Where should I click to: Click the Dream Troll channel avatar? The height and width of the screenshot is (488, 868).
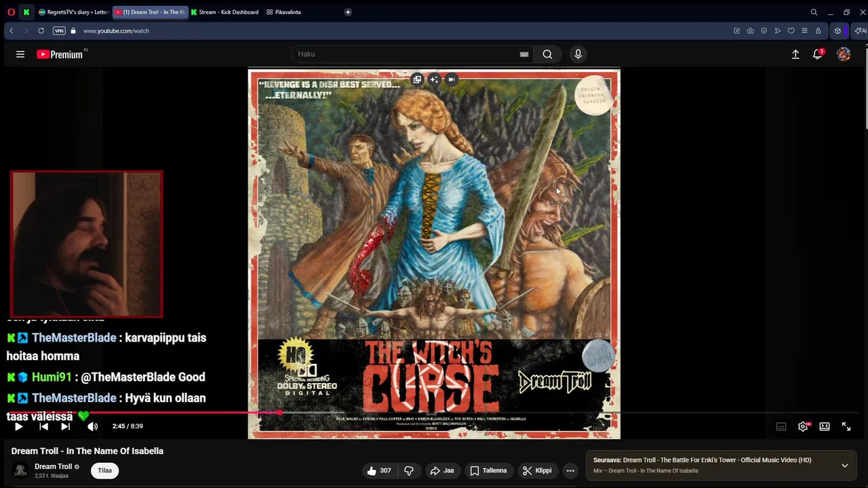coord(20,470)
